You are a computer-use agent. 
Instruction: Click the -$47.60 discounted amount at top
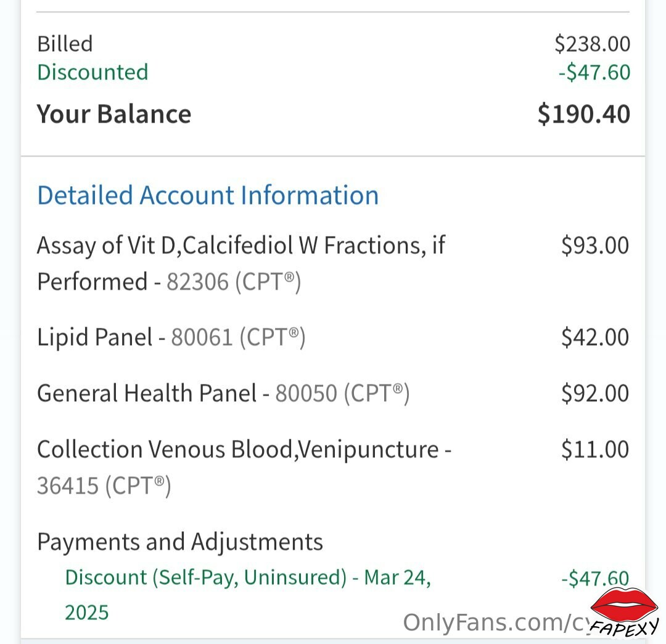(594, 72)
